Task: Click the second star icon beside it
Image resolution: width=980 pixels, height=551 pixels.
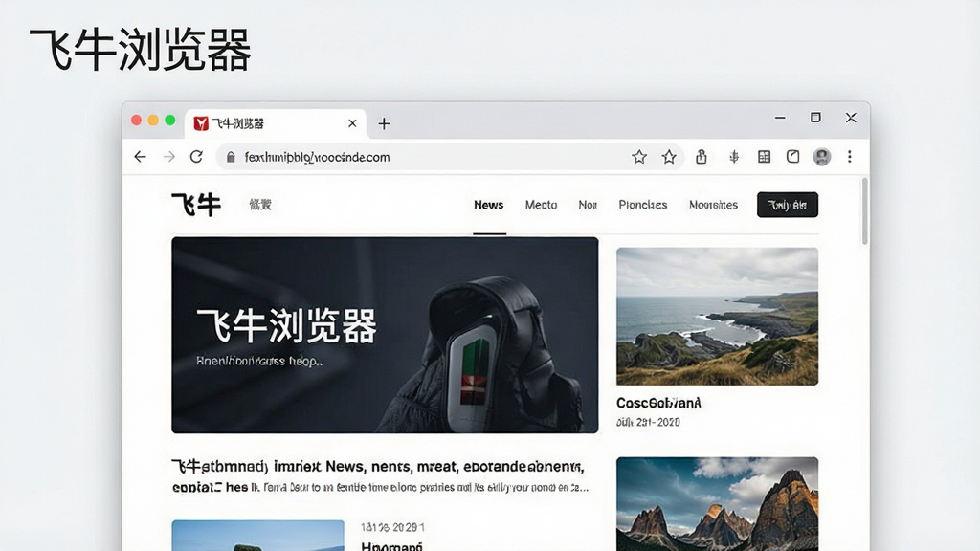Action: click(x=669, y=157)
